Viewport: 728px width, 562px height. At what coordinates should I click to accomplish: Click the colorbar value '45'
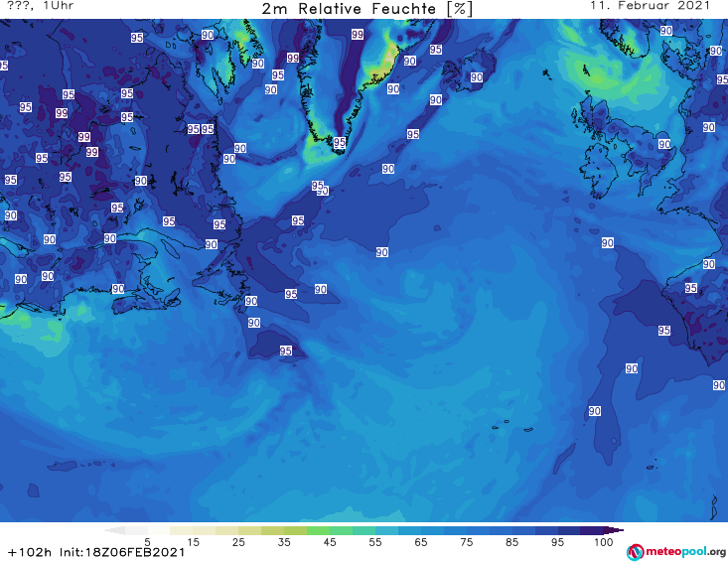point(330,542)
